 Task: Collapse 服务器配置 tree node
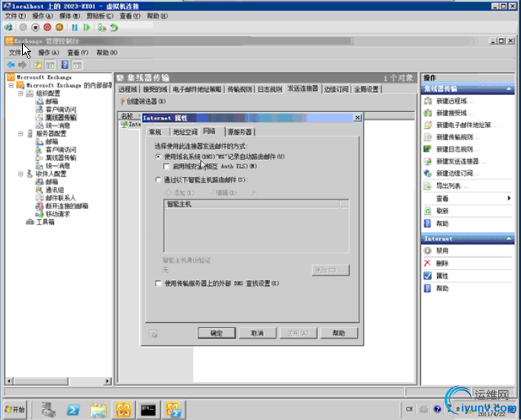tap(21, 133)
